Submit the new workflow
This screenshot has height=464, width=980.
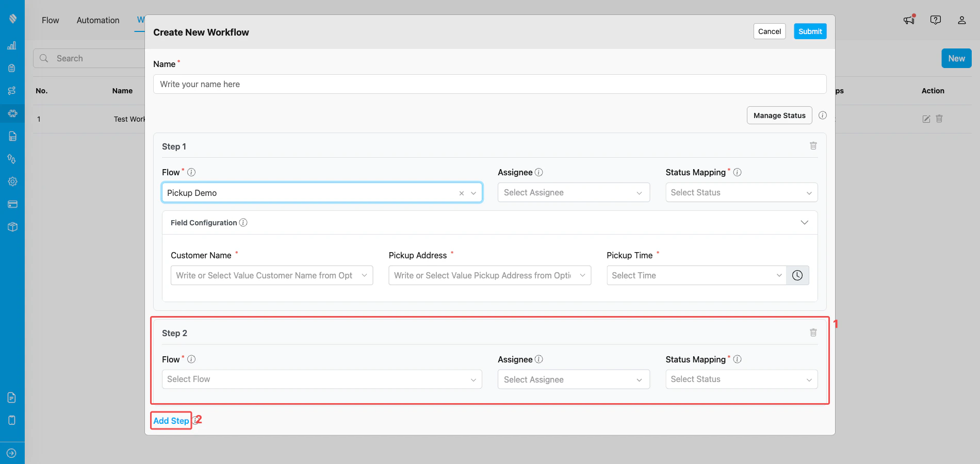pyautogui.click(x=810, y=31)
